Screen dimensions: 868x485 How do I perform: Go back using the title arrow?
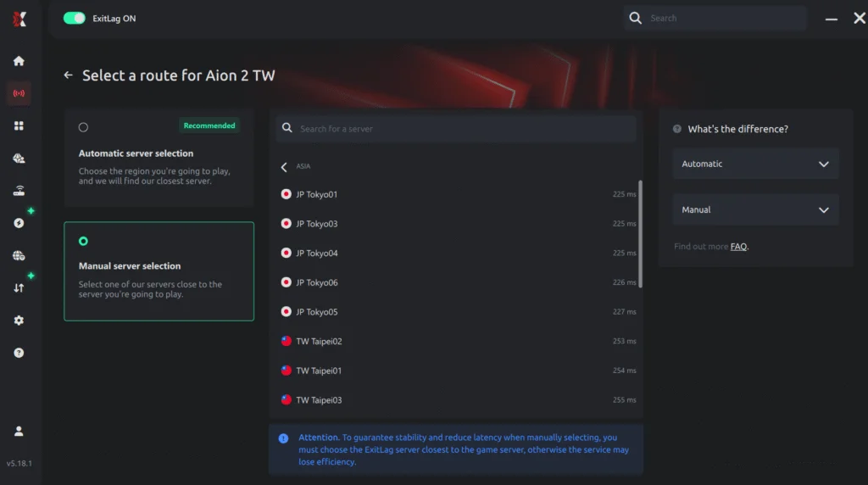(x=69, y=75)
